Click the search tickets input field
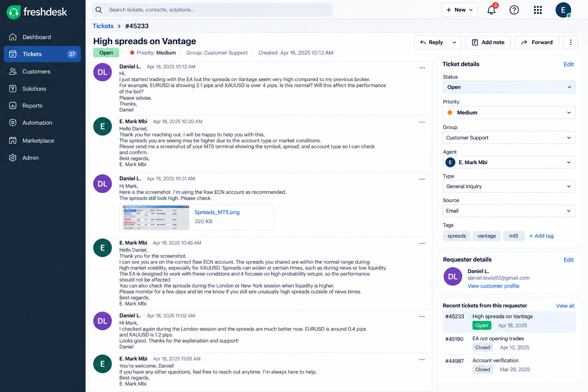The height and width of the screenshot is (392, 588). coord(212,10)
